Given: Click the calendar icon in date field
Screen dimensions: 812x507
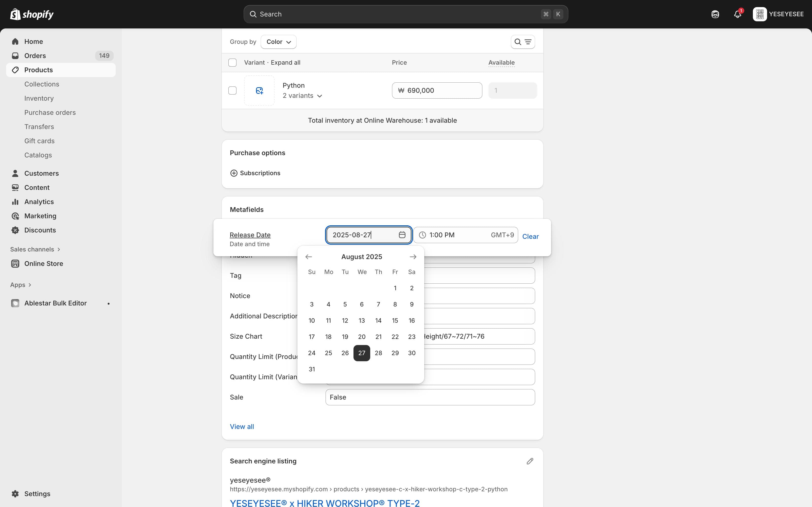Looking at the screenshot, I should coord(402,235).
